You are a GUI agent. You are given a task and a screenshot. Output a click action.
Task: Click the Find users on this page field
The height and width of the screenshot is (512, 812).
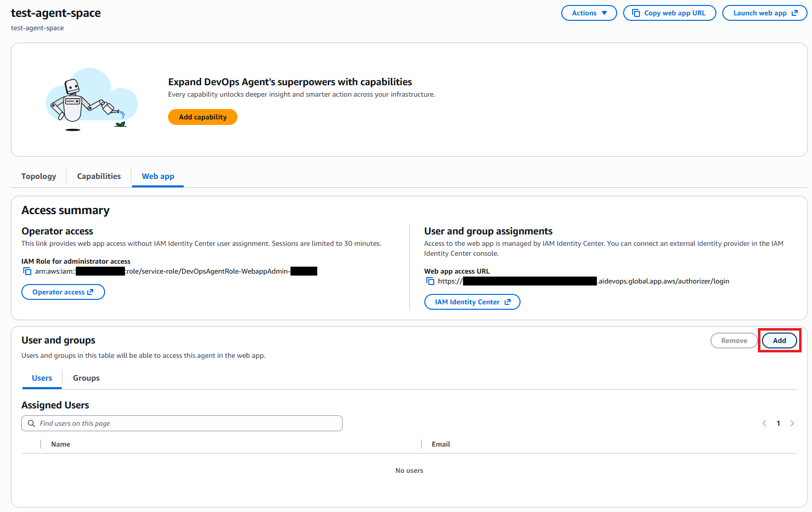click(x=181, y=423)
